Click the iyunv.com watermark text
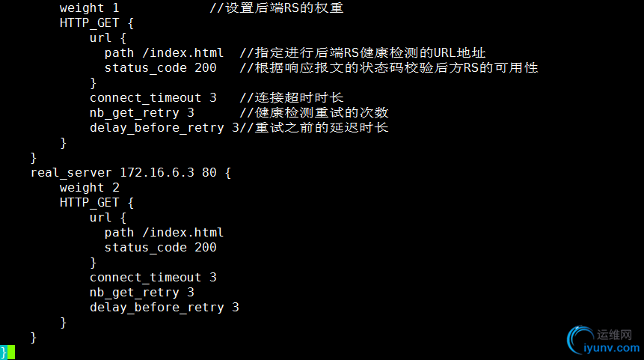Viewport: 644px width, 360px height. (x=611, y=348)
